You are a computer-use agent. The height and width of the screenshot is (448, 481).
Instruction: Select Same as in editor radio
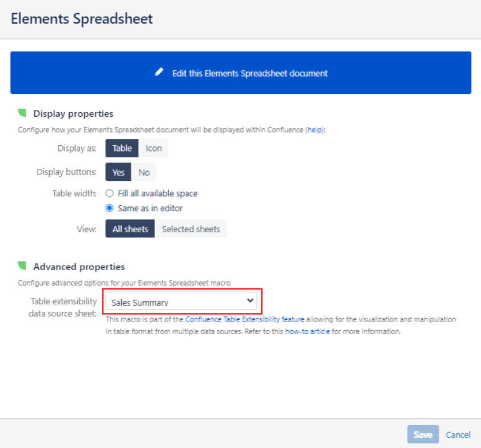[x=110, y=208]
